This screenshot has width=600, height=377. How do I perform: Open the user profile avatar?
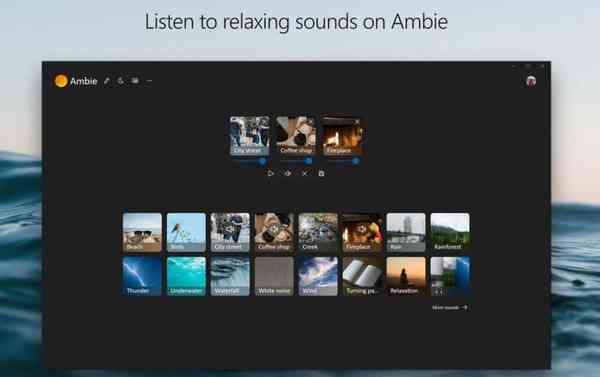[x=531, y=81]
